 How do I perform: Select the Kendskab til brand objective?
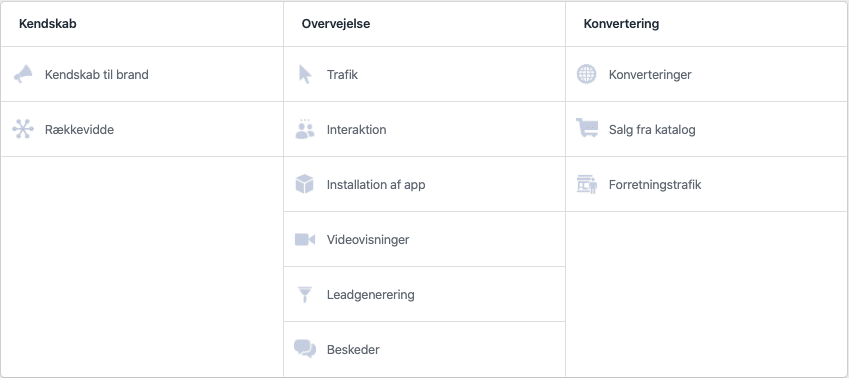(96, 75)
